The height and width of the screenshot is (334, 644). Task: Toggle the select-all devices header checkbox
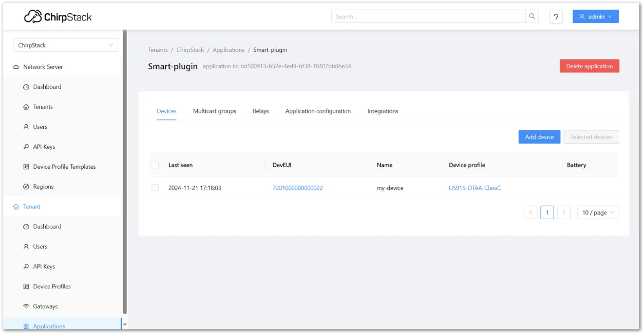pyautogui.click(x=155, y=165)
